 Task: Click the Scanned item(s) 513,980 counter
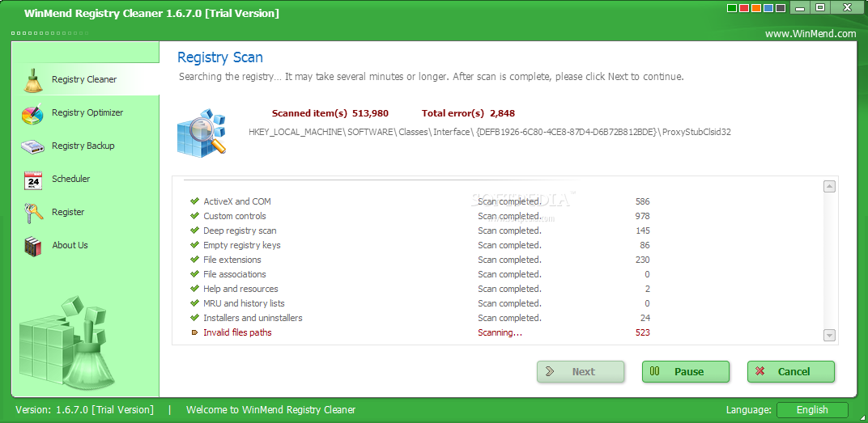pyautogui.click(x=330, y=113)
